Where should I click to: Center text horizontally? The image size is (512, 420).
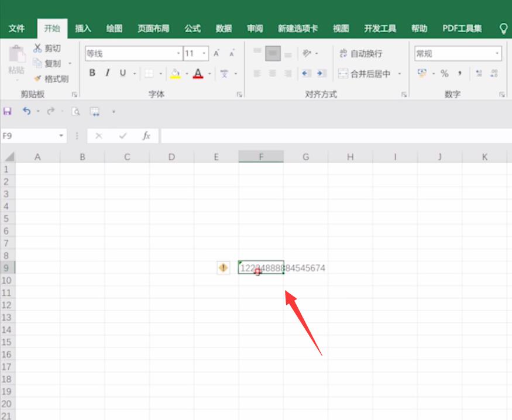[273, 74]
